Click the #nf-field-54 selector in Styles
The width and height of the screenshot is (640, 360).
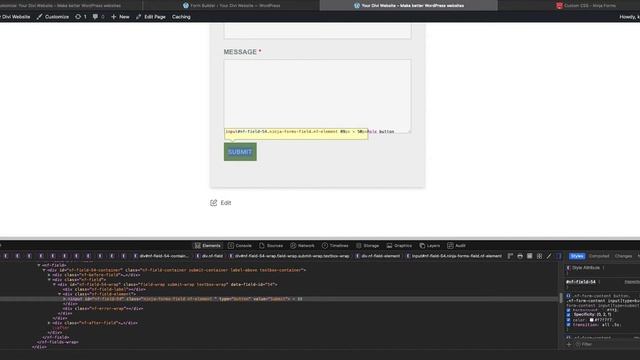[x=580, y=282]
